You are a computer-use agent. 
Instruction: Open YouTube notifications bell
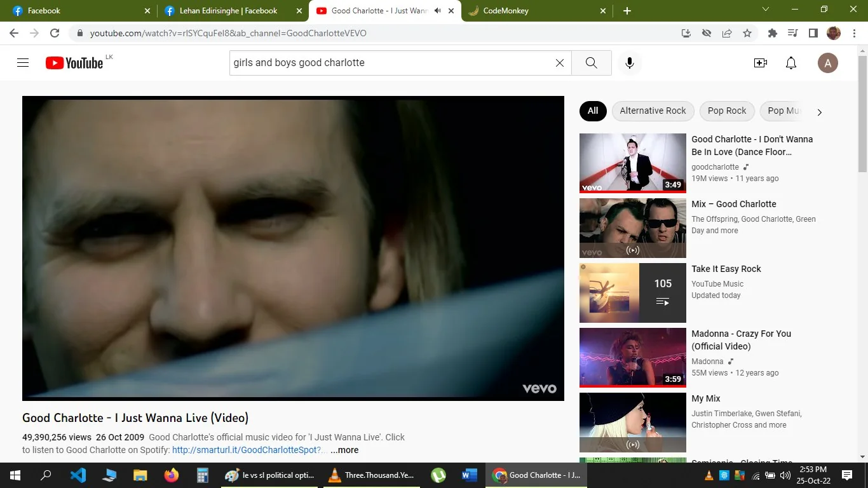(x=791, y=63)
